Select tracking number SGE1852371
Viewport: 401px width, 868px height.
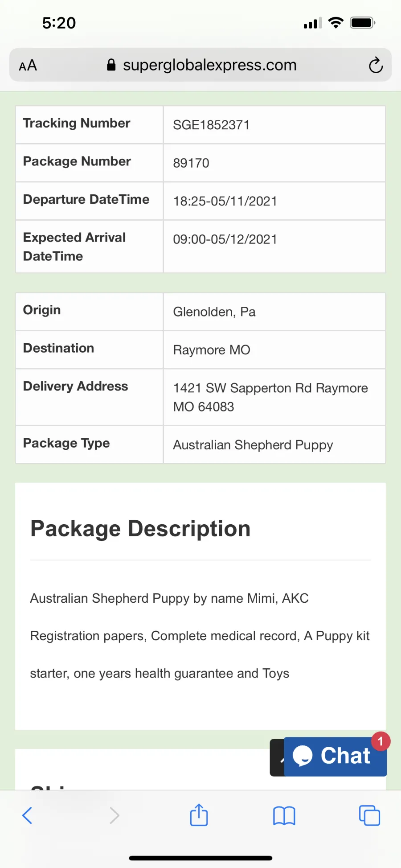211,125
